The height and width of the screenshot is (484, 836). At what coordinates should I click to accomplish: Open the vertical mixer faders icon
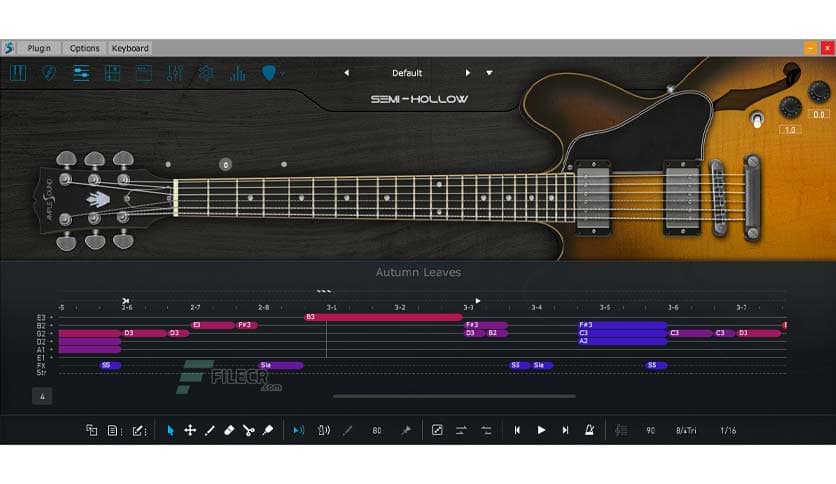tap(174, 72)
